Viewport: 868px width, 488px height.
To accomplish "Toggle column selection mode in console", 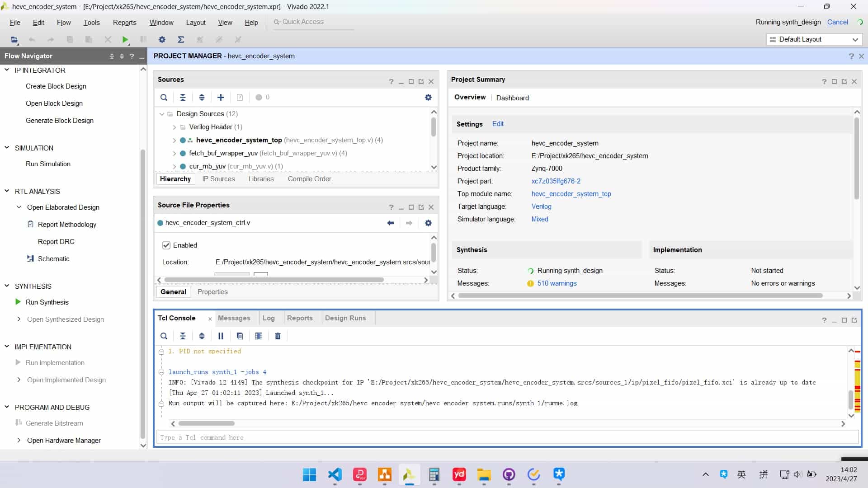I will pyautogui.click(x=259, y=336).
